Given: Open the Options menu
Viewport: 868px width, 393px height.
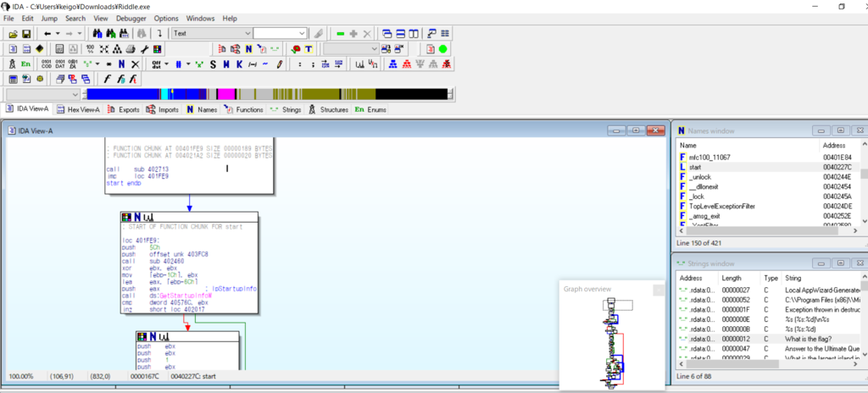Looking at the screenshot, I should coord(166,19).
